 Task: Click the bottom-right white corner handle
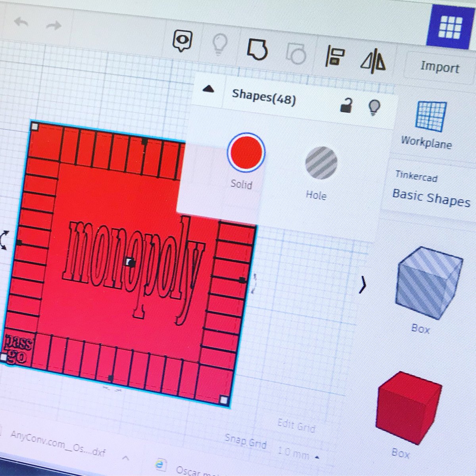224,400
